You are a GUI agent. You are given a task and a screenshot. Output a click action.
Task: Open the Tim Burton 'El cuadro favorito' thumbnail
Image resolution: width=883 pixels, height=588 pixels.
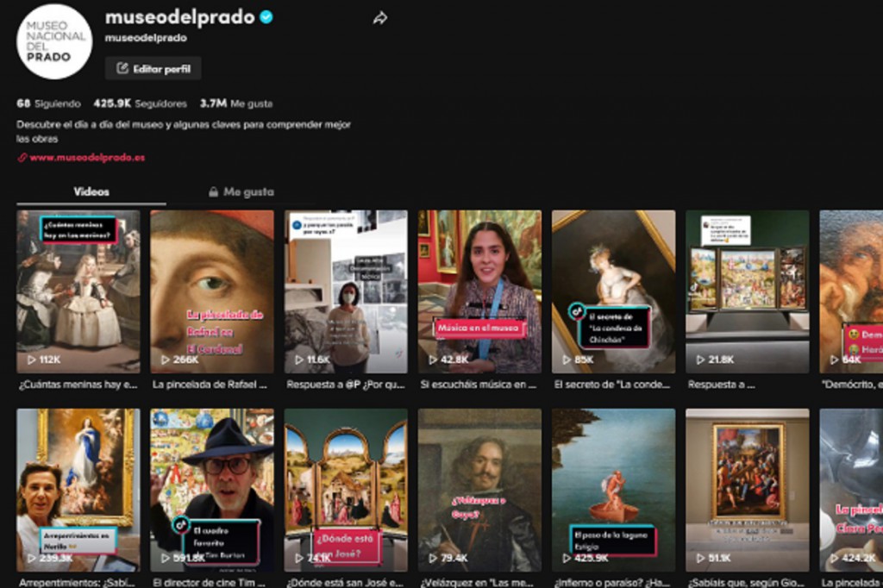(x=212, y=490)
